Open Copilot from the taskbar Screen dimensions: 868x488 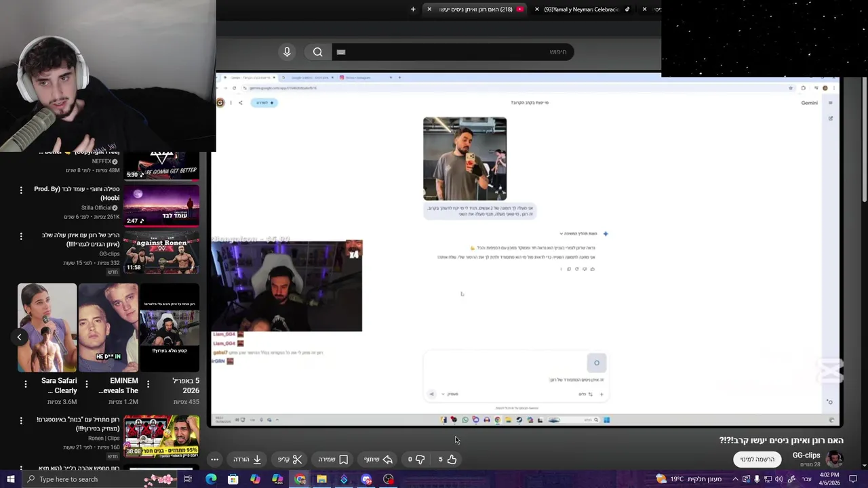click(x=255, y=479)
